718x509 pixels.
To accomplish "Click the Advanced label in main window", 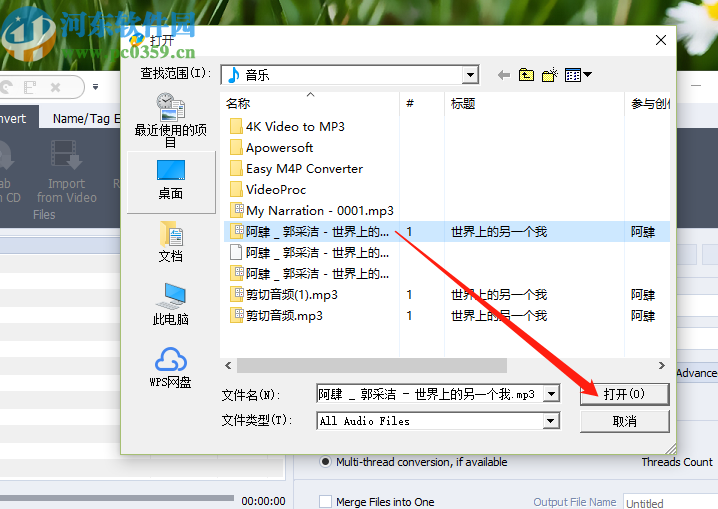I will tap(696, 373).
